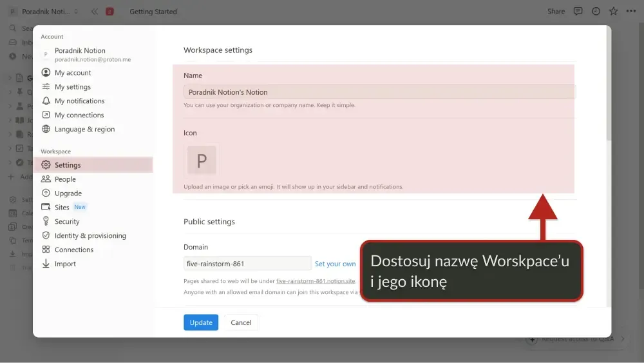Click the poradnik.notion@proton.me email text
The image size is (644, 363).
click(x=93, y=59)
